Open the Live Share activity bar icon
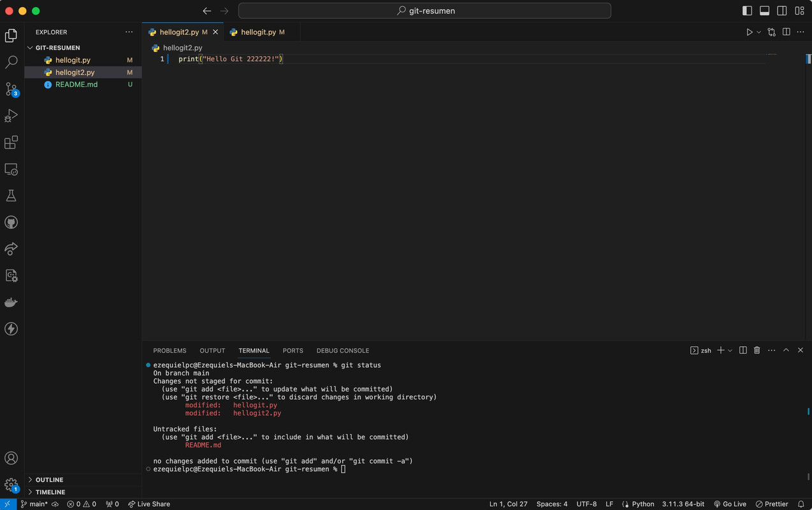812x510 pixels. tap(11, 249)
